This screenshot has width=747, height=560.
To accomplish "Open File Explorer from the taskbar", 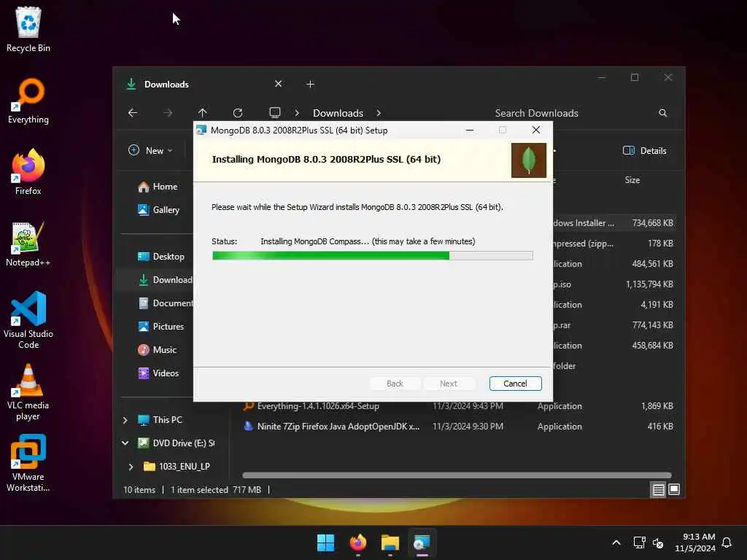I will pyautogui.click(x=390, y=542).
